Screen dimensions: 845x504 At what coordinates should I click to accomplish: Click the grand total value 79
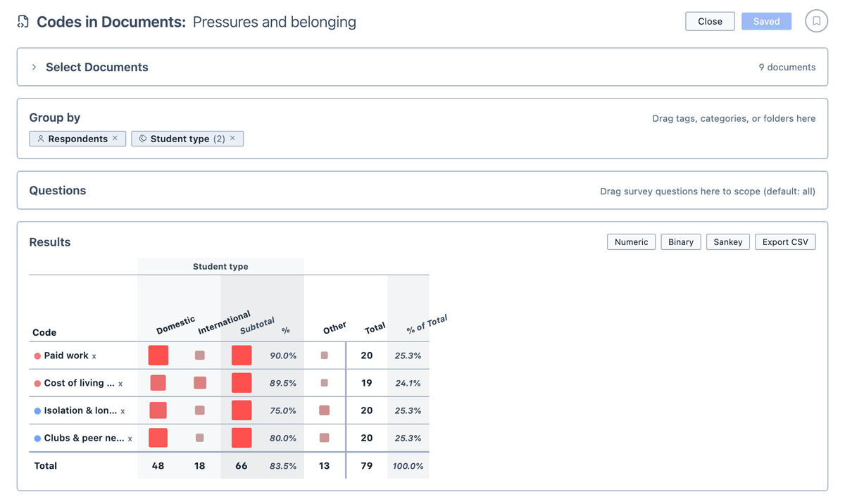pos(367,466)
